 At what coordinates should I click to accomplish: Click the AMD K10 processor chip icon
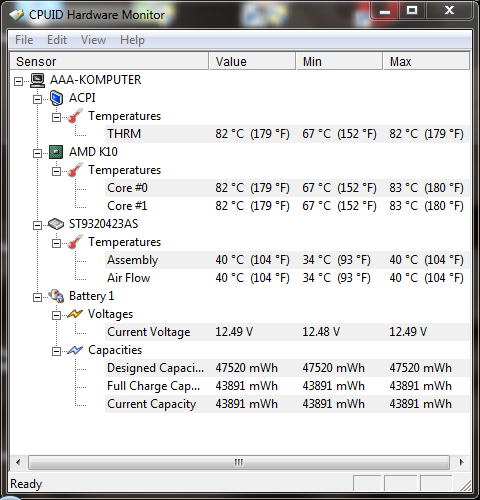point(56,152)
